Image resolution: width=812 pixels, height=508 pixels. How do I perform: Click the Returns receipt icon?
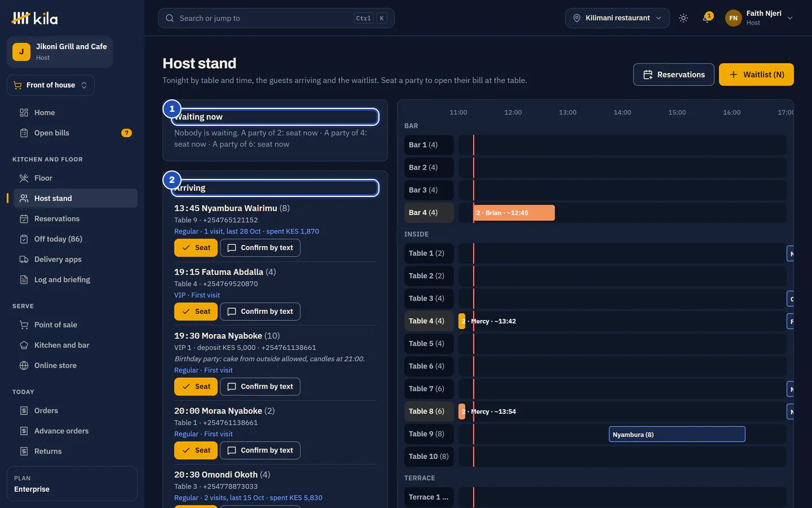pos(24,451)
